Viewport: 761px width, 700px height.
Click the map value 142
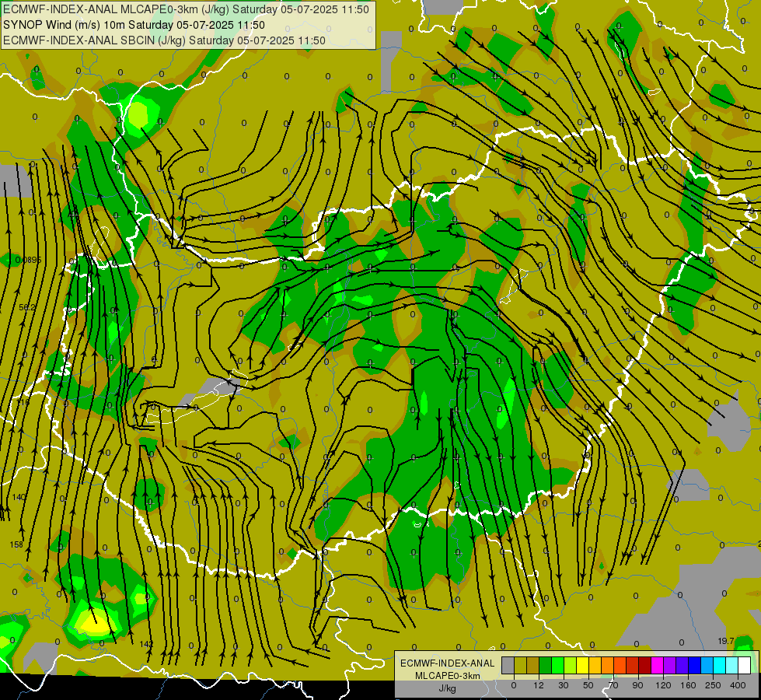146,644
